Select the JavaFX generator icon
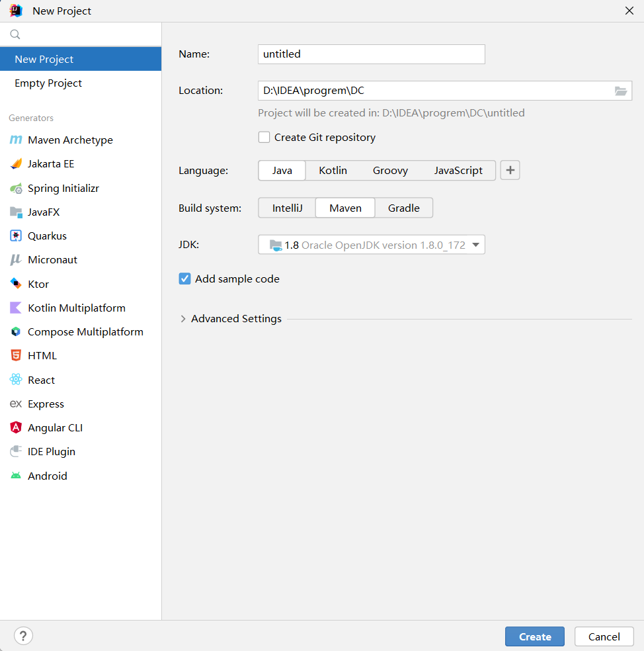644x651 pixels. tap(16, 212)
